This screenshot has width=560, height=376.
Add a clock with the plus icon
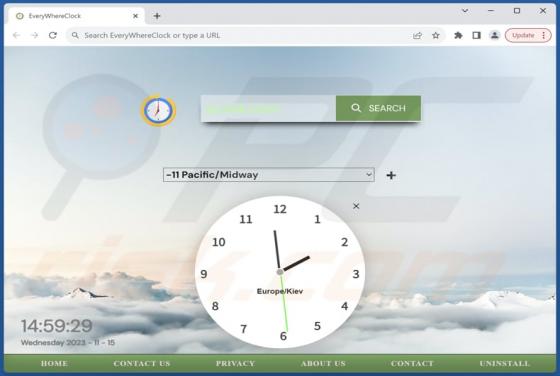click(x=391, y=175)
